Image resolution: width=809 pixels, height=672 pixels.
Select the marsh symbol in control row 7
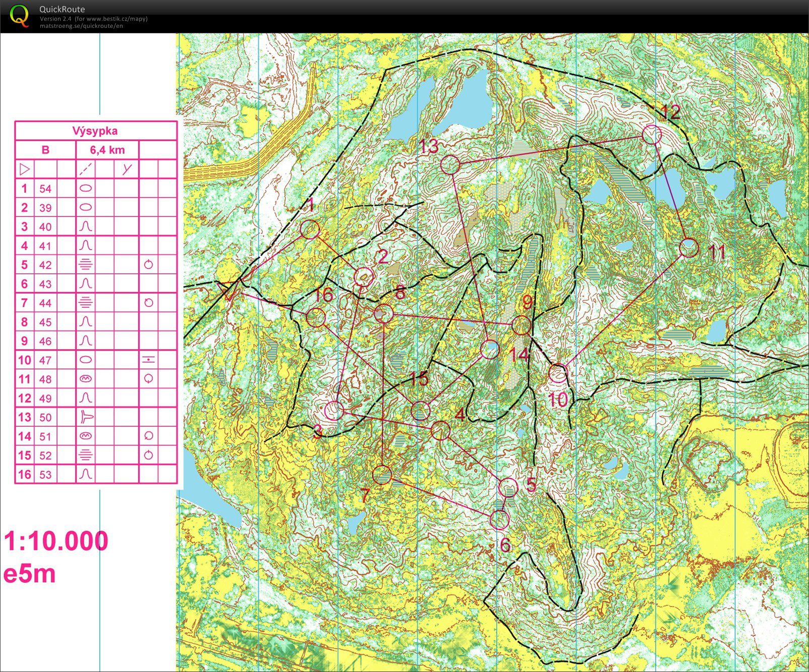[86, 303]
